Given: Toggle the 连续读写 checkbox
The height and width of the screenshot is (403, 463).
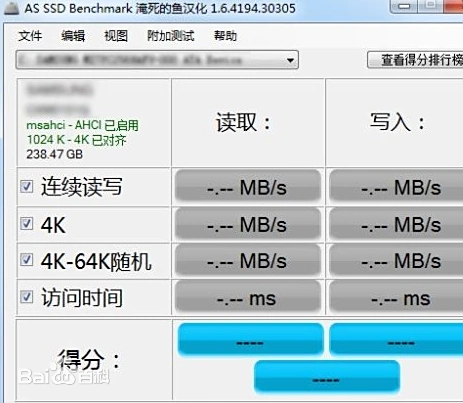Looking at the screenshot, I should pyautogui.click(x=27, y=186).
